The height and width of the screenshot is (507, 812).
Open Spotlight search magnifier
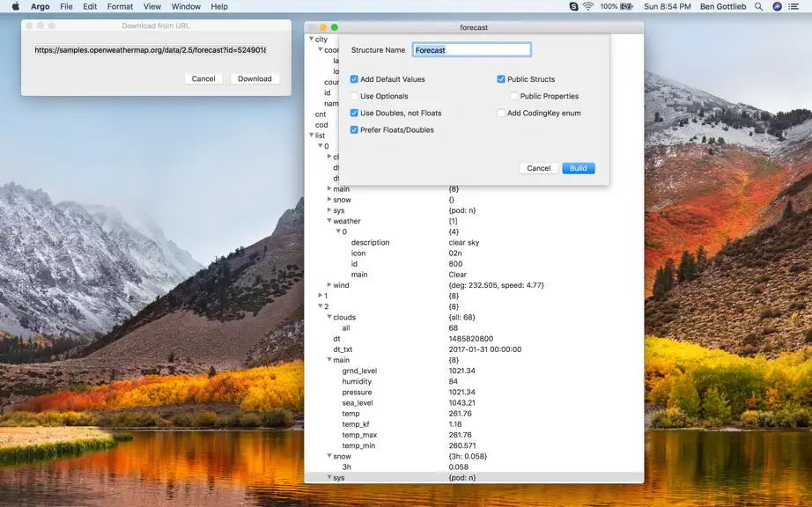(758, 6)
